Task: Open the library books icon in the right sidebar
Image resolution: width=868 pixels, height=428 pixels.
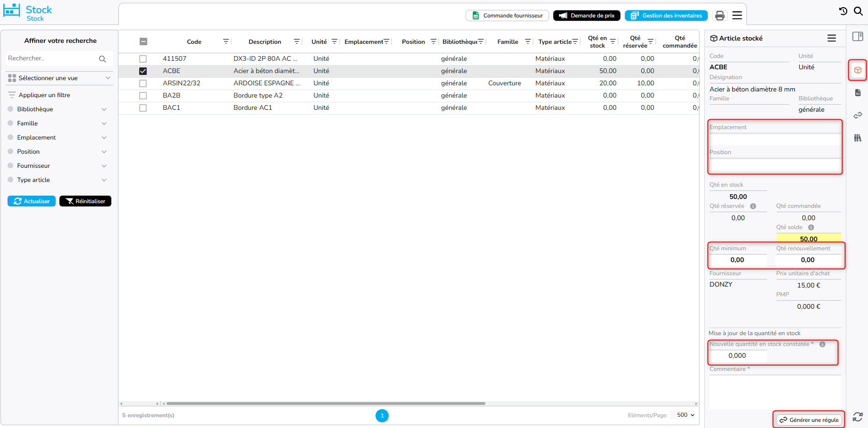Action: coord(858,138)
